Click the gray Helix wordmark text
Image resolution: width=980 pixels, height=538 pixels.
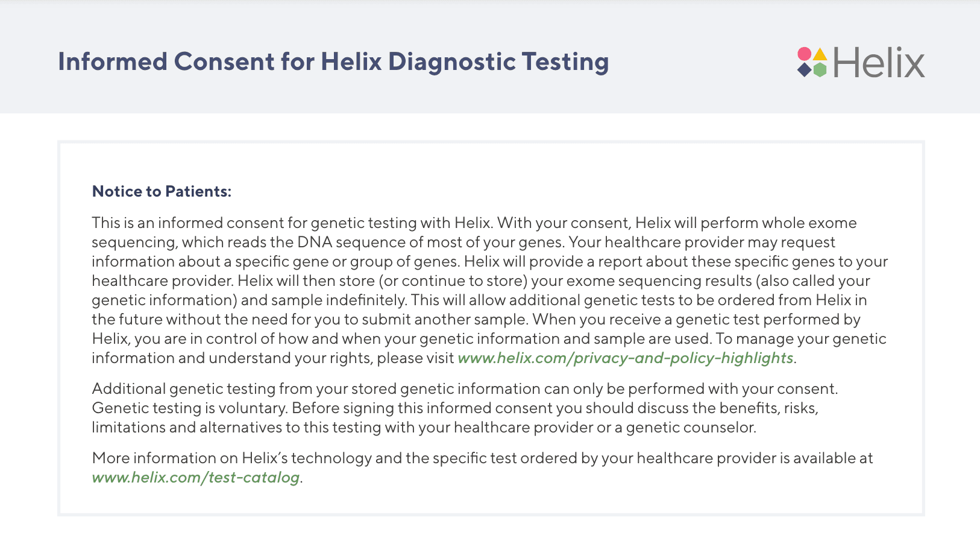(x=879, y=63)
